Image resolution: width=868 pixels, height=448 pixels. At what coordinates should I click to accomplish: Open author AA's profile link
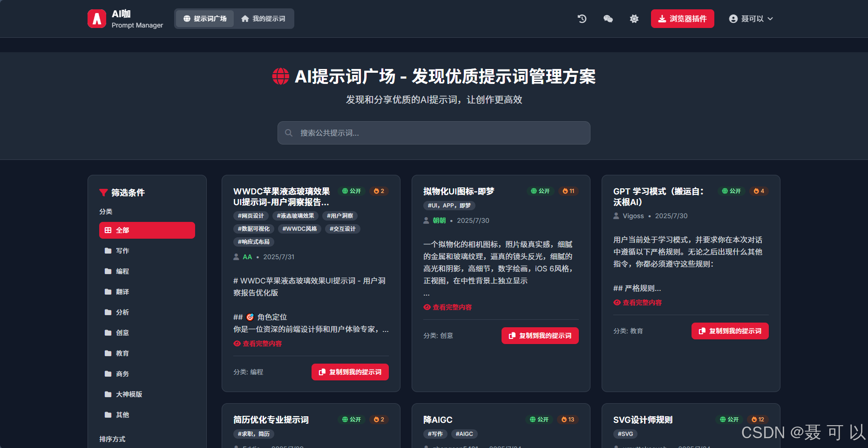tap(247, 257)
